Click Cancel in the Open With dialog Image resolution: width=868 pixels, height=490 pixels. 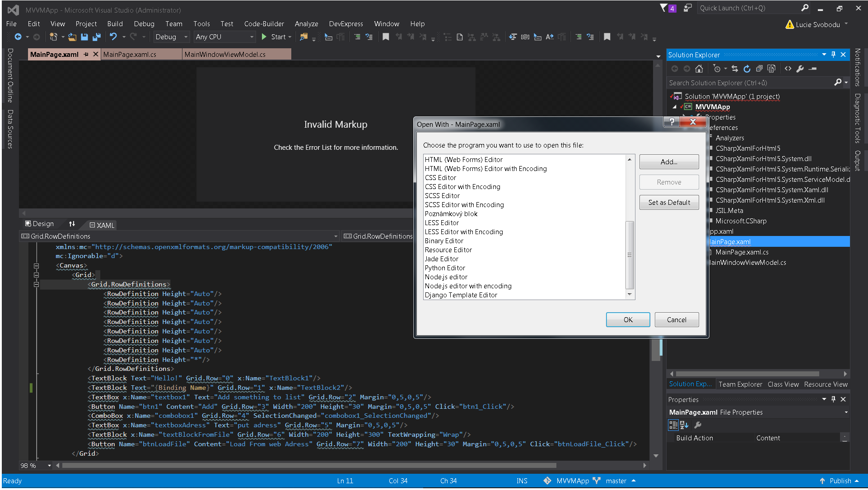point(677,320)
